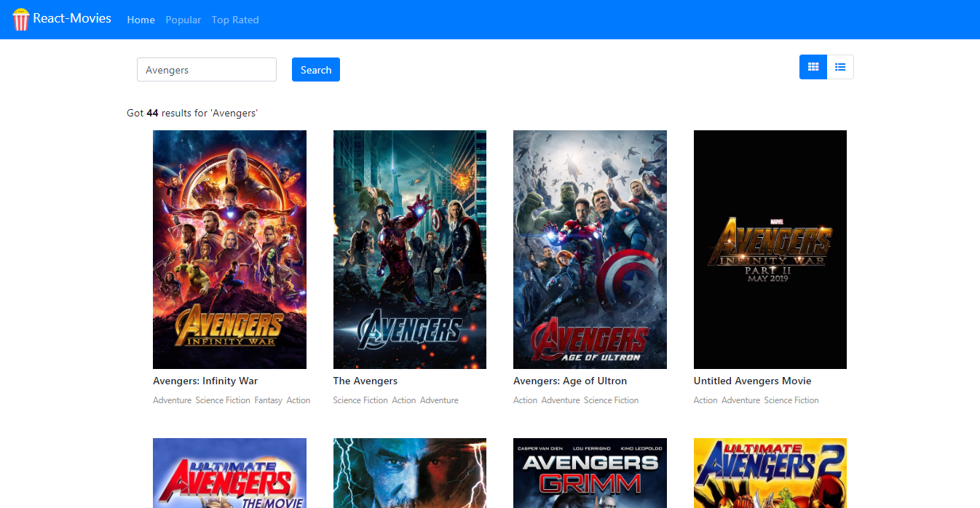The image size is (980, 508).
Task: Click 'Untitled Avengers Movie' title
Action: point(752,381)
